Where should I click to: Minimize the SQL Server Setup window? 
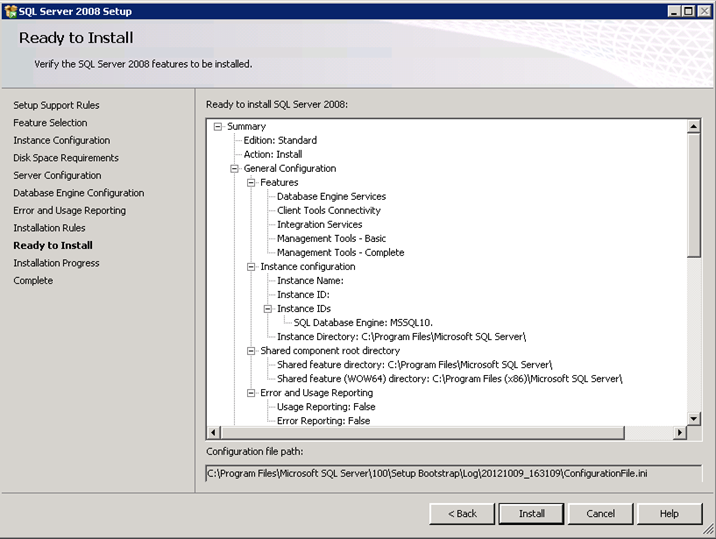674,11
